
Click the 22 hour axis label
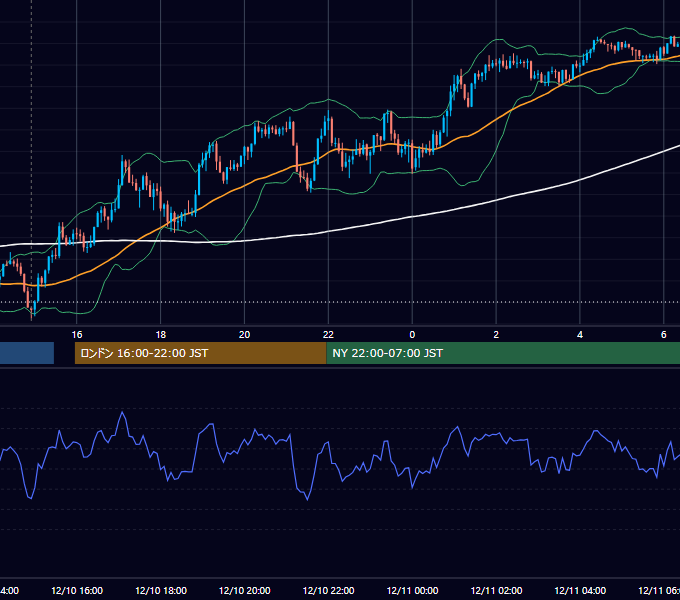(328, 334)
